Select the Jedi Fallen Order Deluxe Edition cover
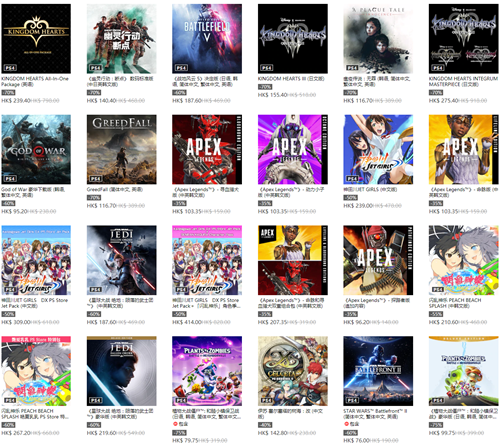Image resolution: width=500 pixels, height=446 pixels. pos(122,371)
